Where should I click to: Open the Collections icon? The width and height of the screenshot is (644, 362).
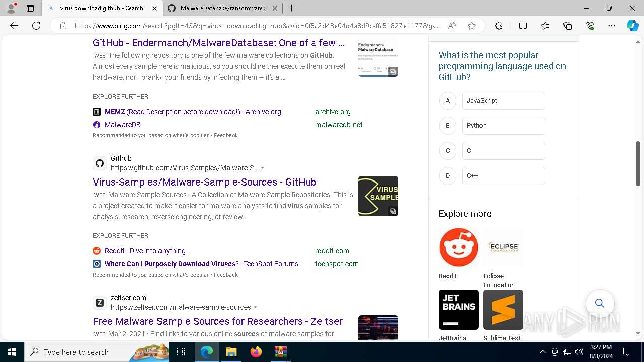pyautogui.click(x=568, y=26)
